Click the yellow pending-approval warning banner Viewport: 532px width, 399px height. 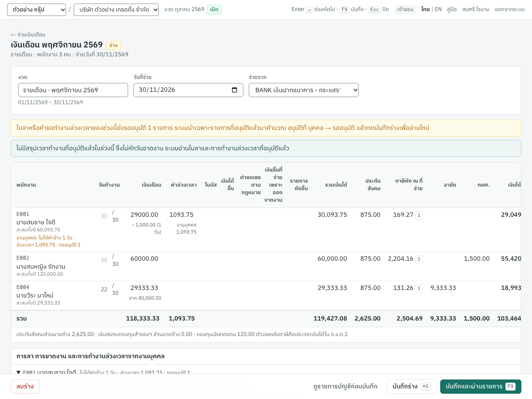[x=266, y=128]
